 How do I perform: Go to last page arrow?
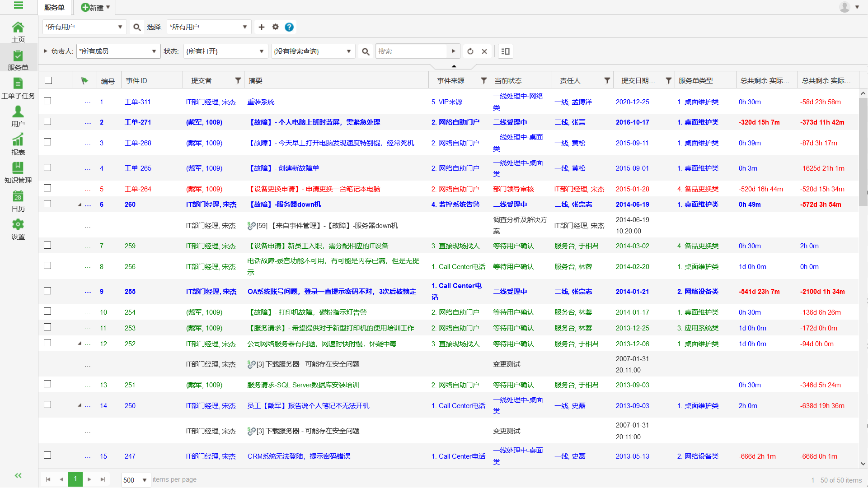coord(103,479)
